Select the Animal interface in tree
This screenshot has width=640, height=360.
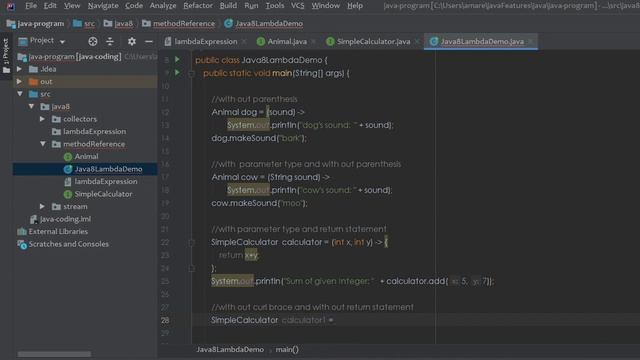tap(81, 156)
